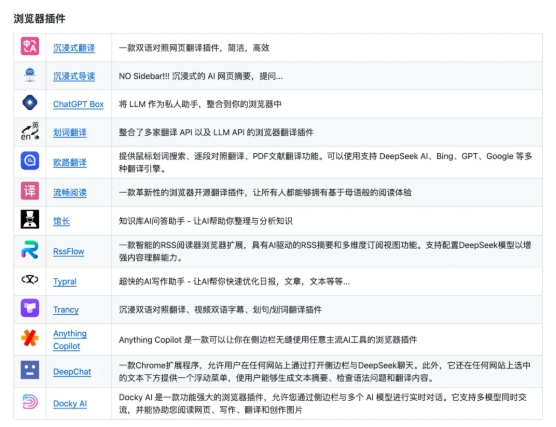The height and width of the screenshot is (427, 556).
Task: Click the Docky AI logo icon
Action: point(30,402)
